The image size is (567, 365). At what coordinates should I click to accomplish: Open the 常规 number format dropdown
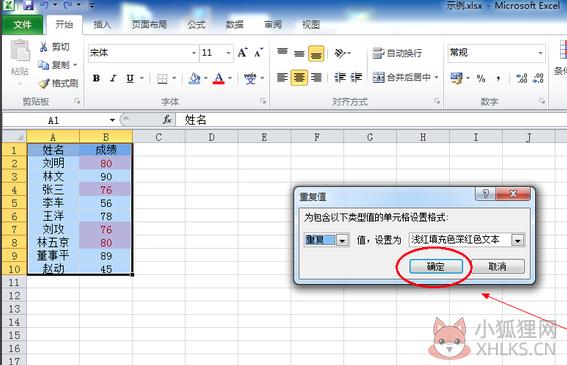(540, 53)
